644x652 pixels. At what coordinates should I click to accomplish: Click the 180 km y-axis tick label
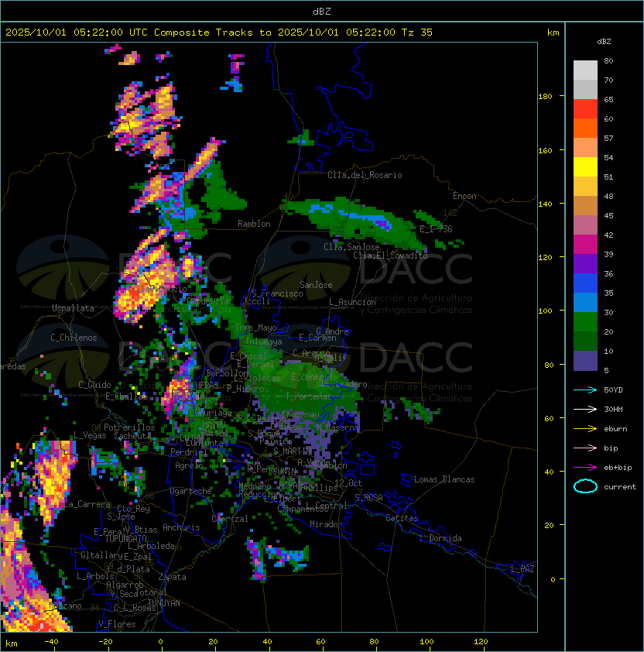pos(545,97)
